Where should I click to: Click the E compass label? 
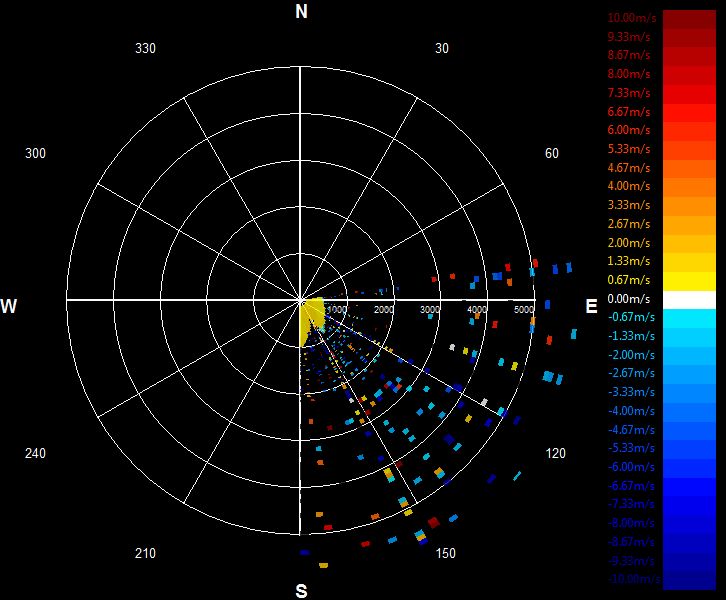click(591, 306)
